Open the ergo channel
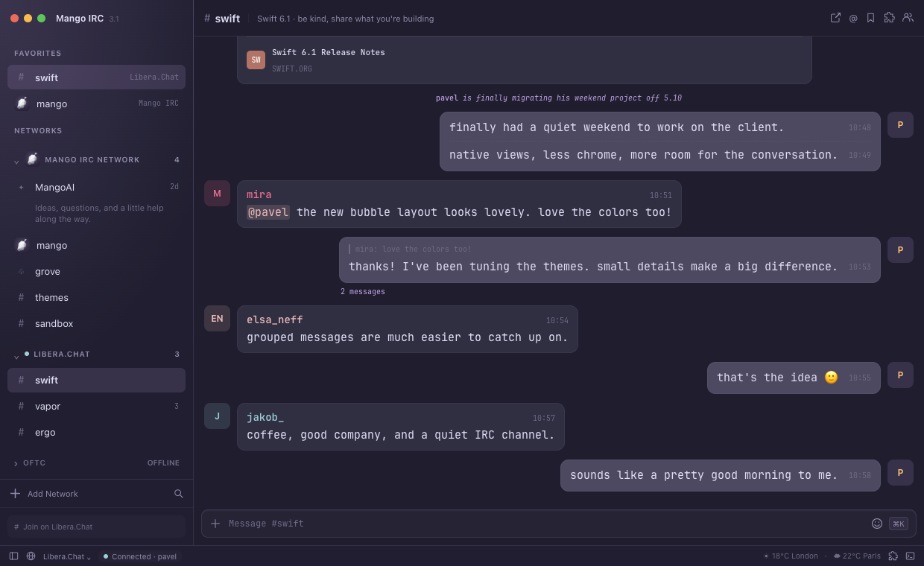 tap(96, 433)
